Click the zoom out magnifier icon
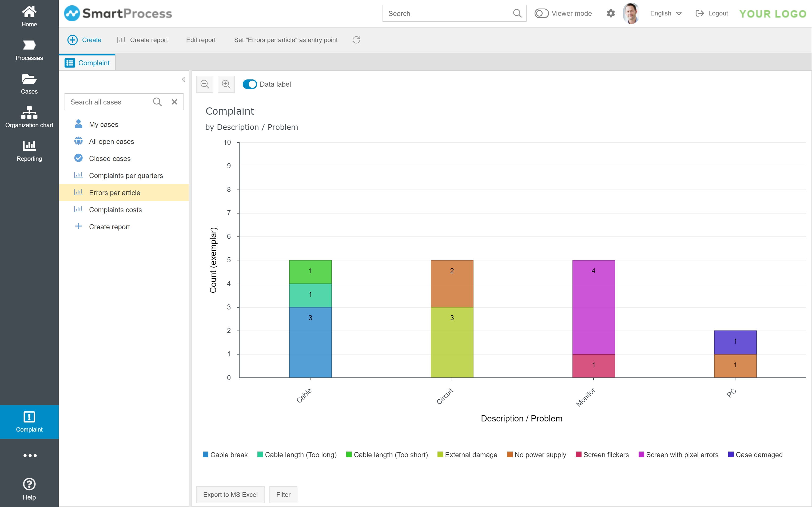This screenshot has height=507, width=812. click(x=205, y=84)
